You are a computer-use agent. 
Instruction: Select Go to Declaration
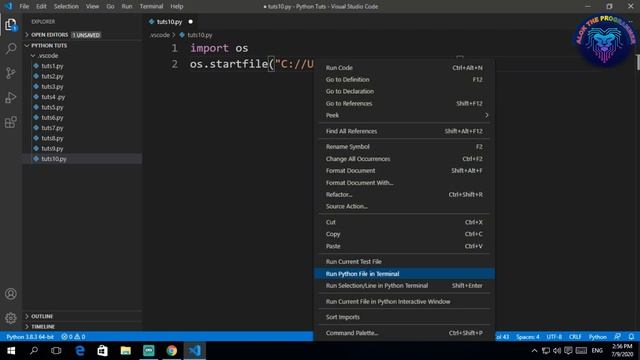click(404, 91)
